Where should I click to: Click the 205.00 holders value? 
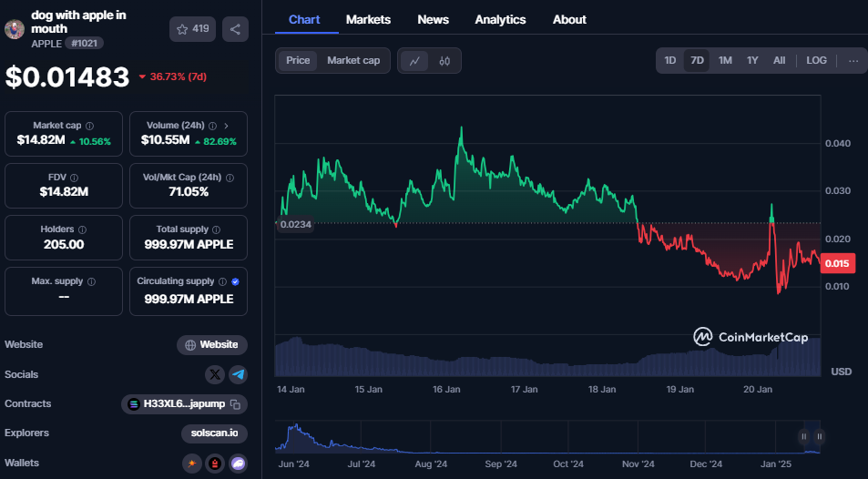(x=64, y=244)
